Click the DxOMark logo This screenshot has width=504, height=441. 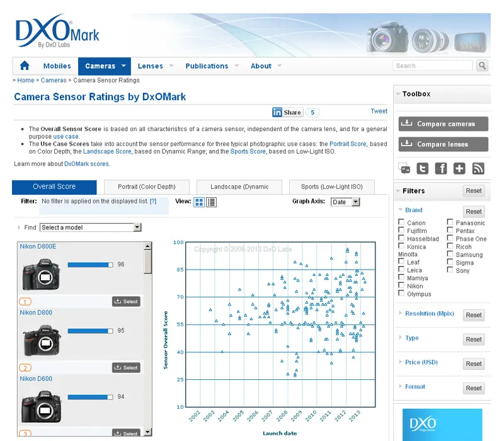[x=57, y=31]
